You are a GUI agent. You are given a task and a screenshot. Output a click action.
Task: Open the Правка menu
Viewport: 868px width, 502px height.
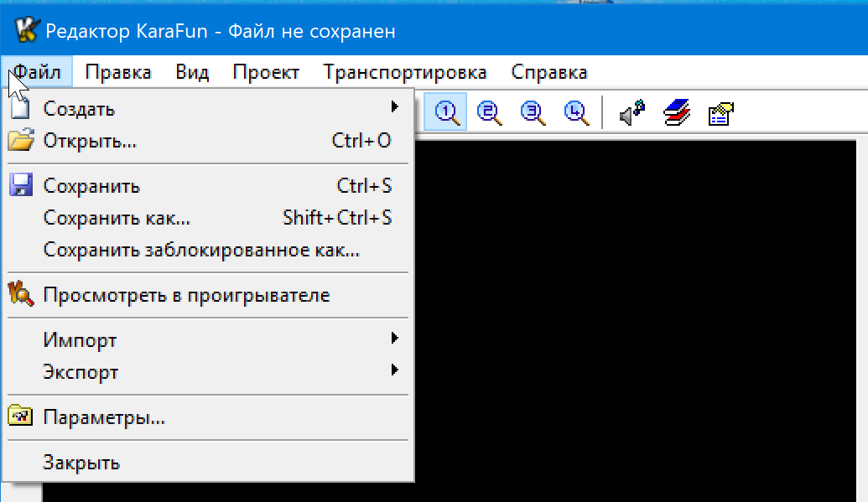[x=117, y=72]
